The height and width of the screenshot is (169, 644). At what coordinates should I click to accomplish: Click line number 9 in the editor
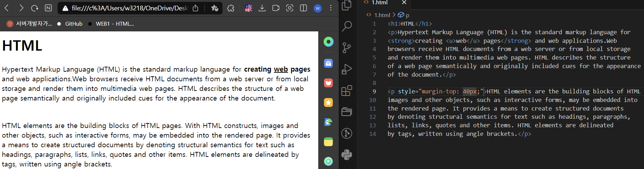pyautogui.click(x=374, y=92)
